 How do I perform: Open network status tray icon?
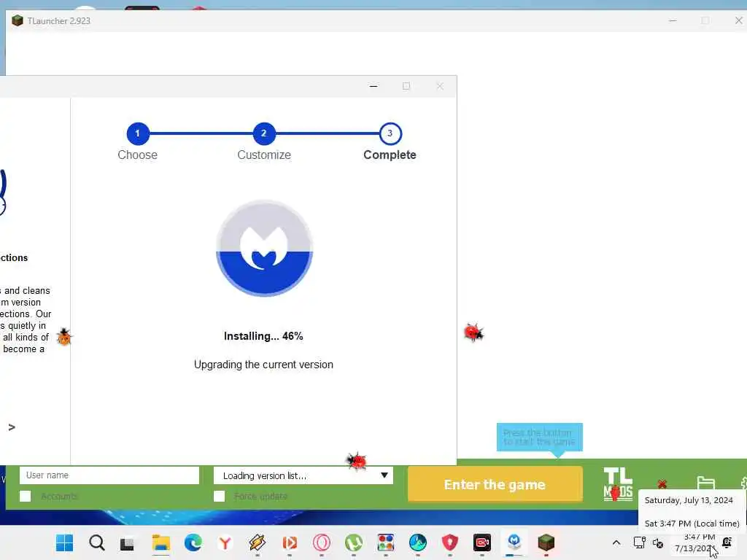pos(639,542)
